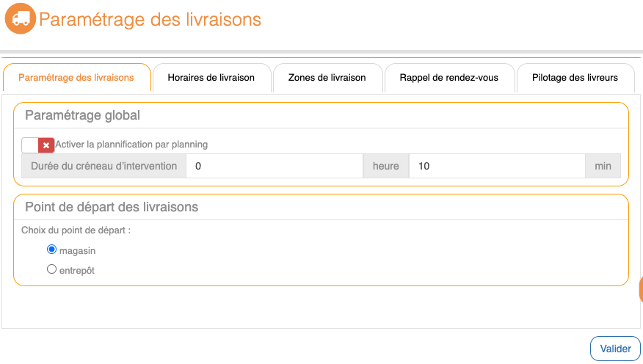Click the Paramétrage global section header
643x364 pixels.
pyautogui.click(x=83, y=115)
